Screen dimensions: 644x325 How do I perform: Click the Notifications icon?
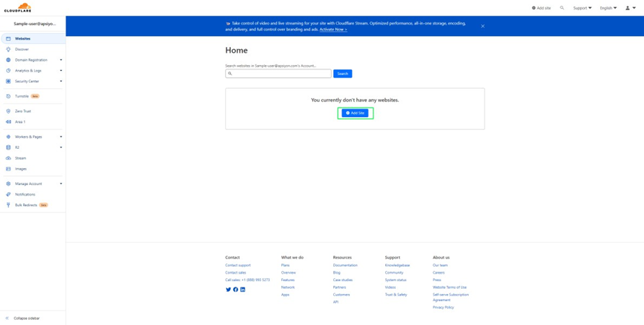click(8, 194)
